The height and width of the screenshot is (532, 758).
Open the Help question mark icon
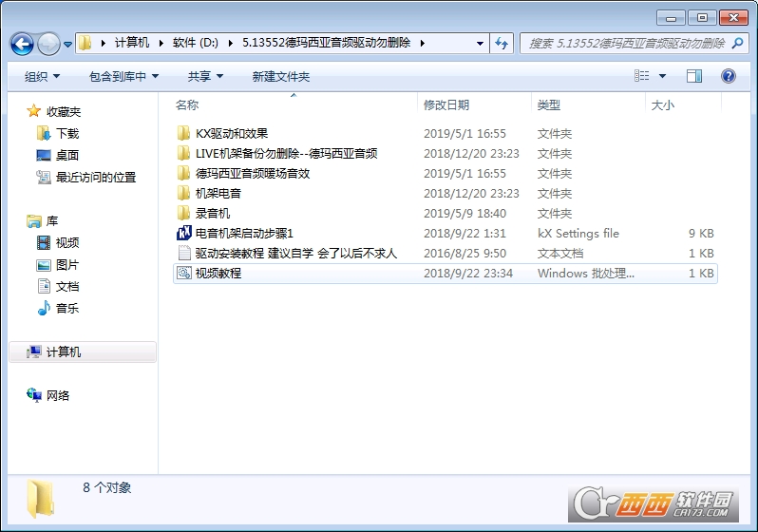pos(728,76)
